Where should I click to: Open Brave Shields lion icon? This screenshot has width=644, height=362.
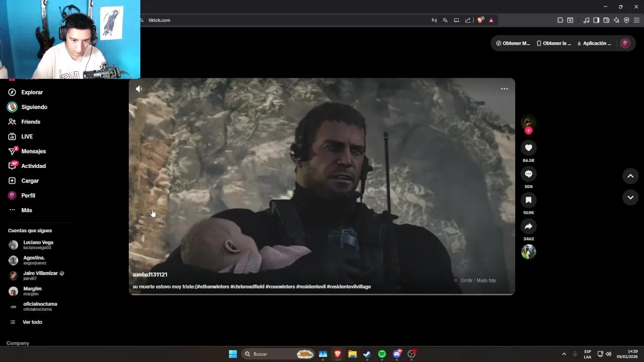(x=480, y=20)
